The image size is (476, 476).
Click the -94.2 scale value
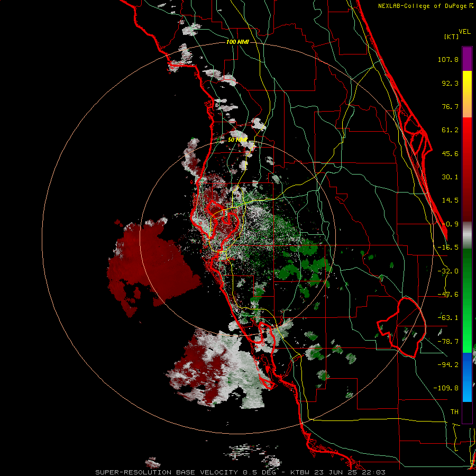coord(448,364)
